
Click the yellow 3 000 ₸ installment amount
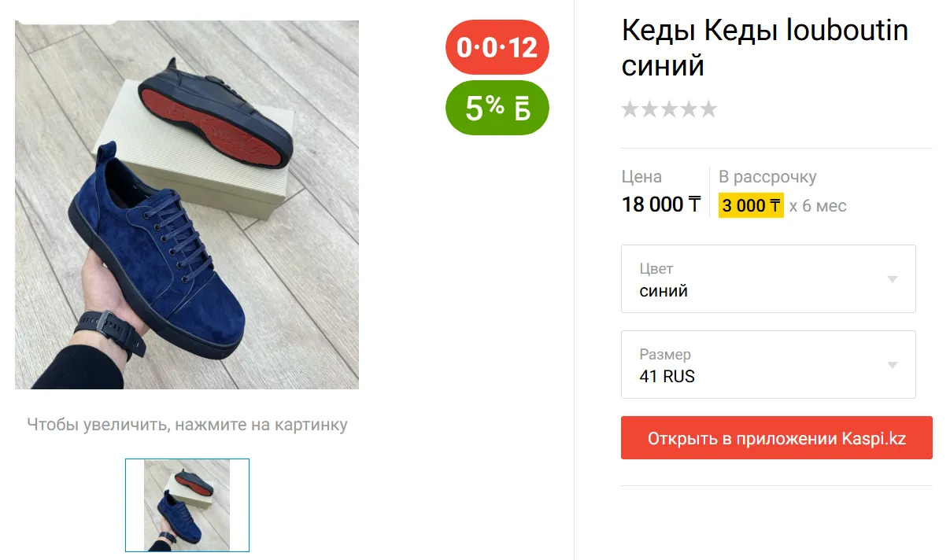[751, 205]
